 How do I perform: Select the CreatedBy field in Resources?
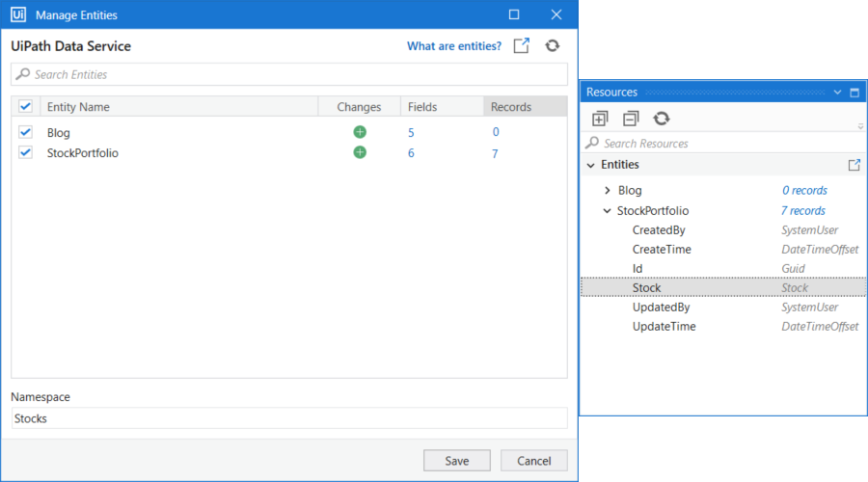[x=659, y=230]
